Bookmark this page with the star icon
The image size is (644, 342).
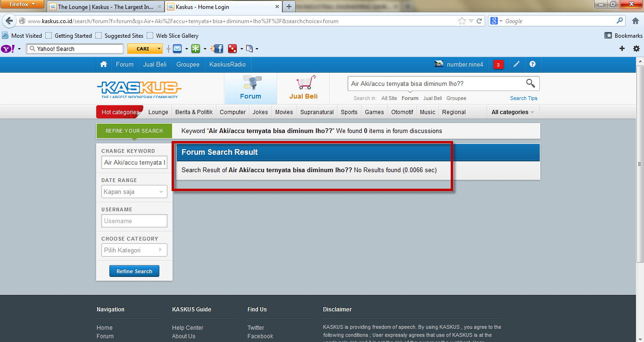point(462,21)
